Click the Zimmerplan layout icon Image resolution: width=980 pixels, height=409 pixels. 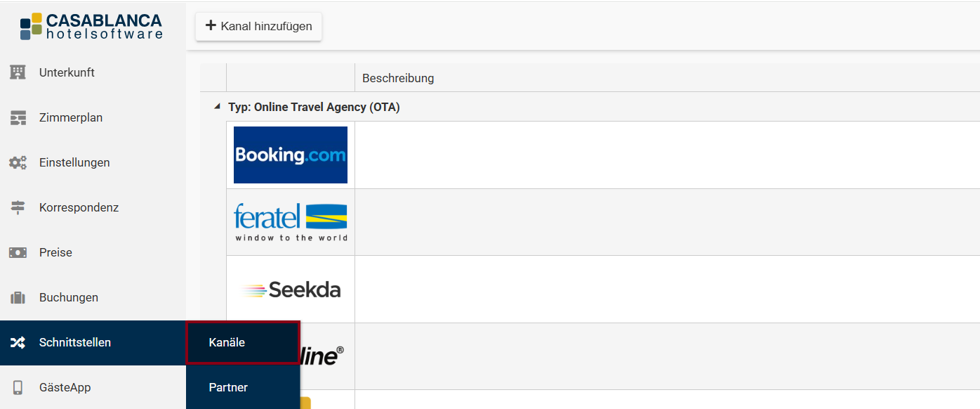(18, 117)
